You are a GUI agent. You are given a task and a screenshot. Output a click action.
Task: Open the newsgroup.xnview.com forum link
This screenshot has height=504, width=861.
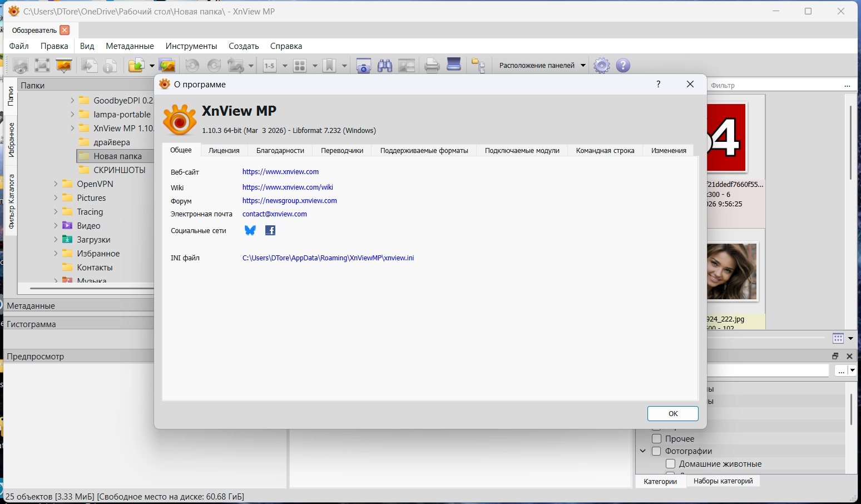(290, 201)
